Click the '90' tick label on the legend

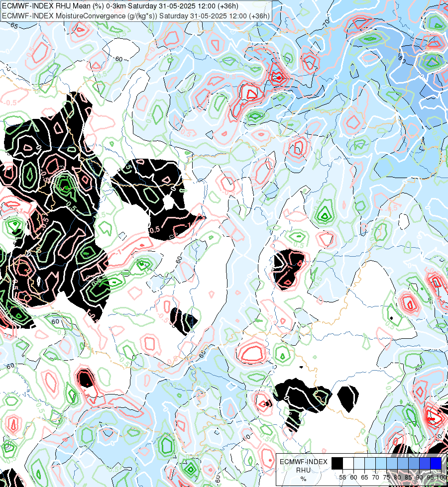coord(420,478)
